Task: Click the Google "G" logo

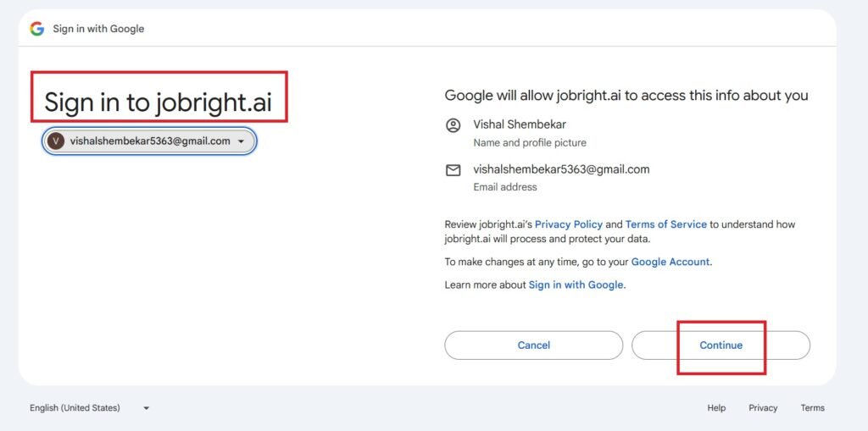Action: (36, 29)
